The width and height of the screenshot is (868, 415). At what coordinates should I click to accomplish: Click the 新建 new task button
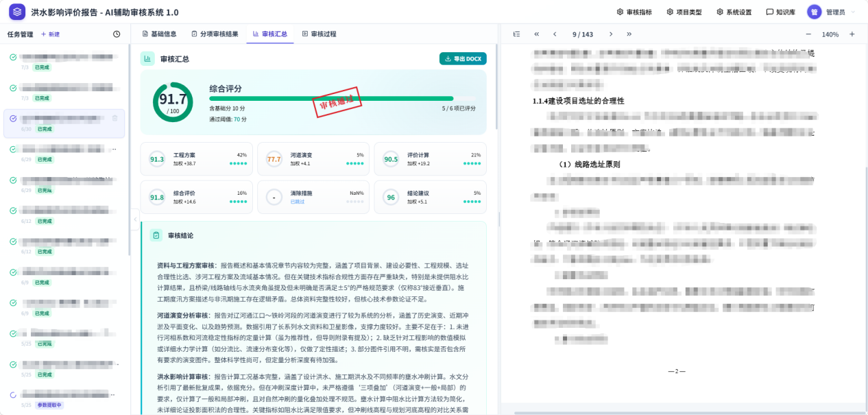[50, 34]
